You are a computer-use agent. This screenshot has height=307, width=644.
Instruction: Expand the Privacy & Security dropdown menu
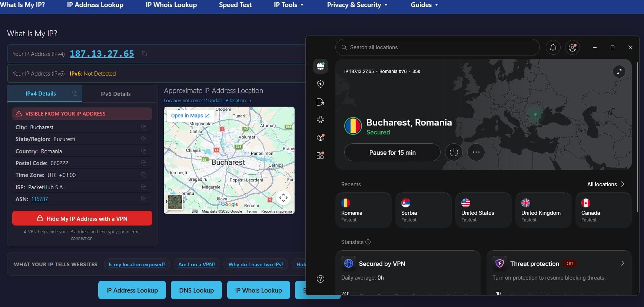point(357,5)
